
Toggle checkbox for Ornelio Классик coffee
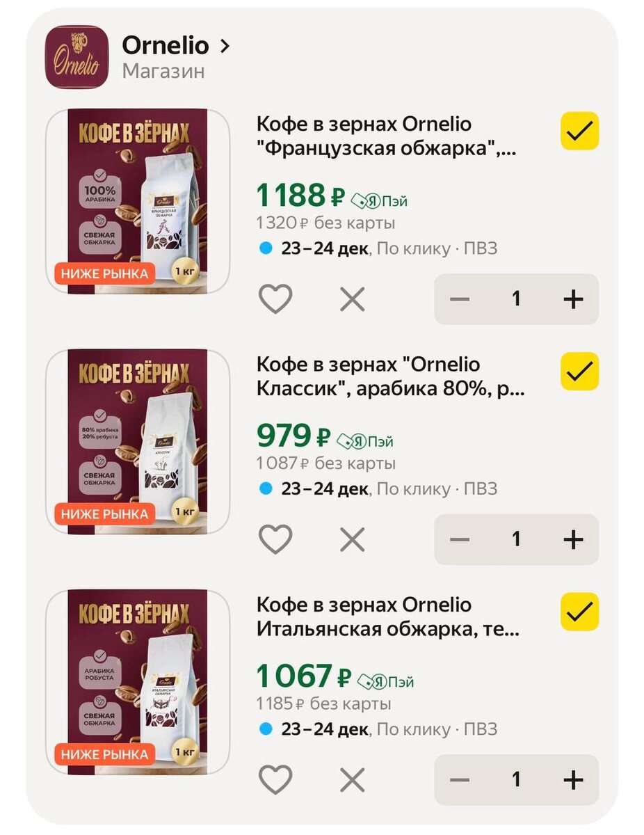pos(579,372)
